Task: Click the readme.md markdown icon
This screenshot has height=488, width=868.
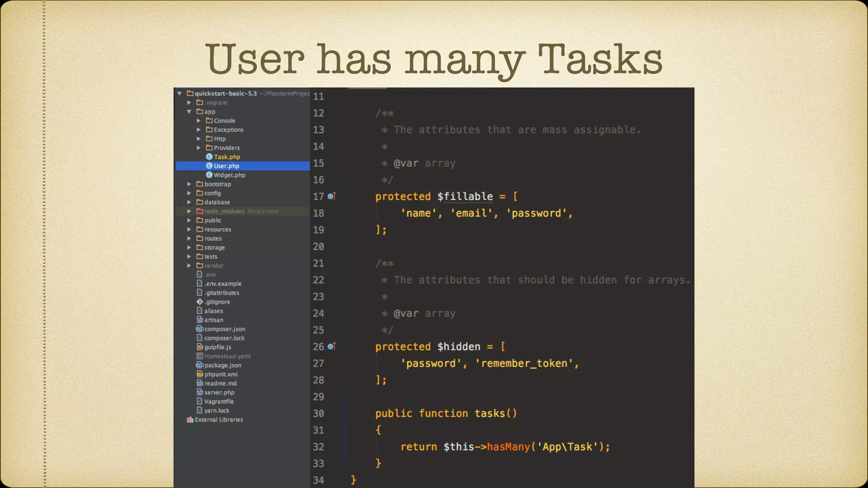Action: 200,383
